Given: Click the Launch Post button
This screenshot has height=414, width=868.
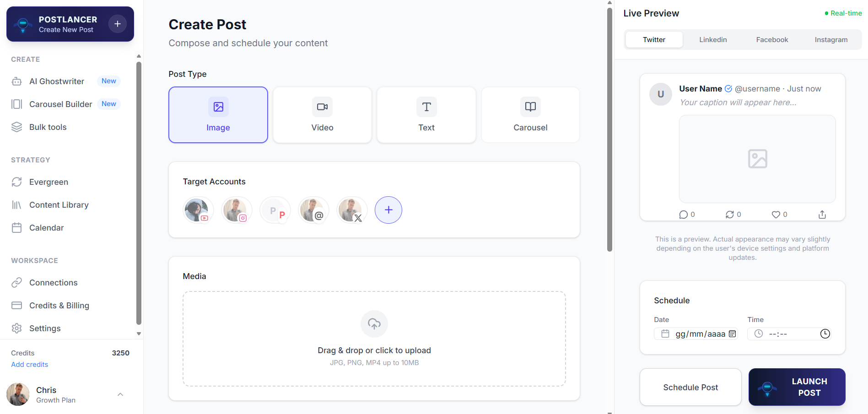Looking at the screenshot, I should 797,387.
